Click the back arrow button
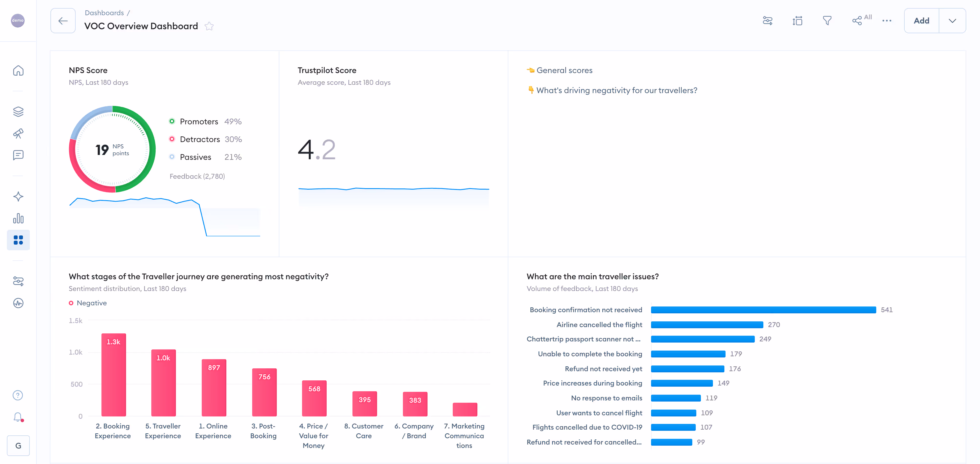 63,21
